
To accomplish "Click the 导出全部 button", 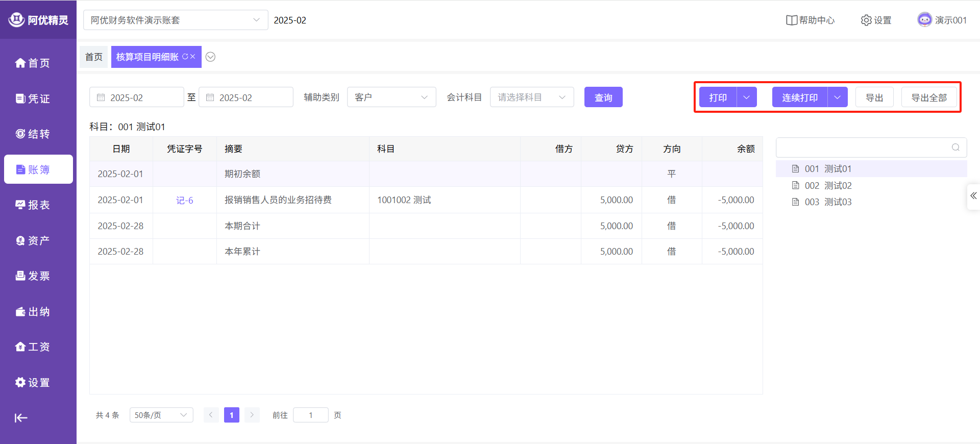I will 928,97.
